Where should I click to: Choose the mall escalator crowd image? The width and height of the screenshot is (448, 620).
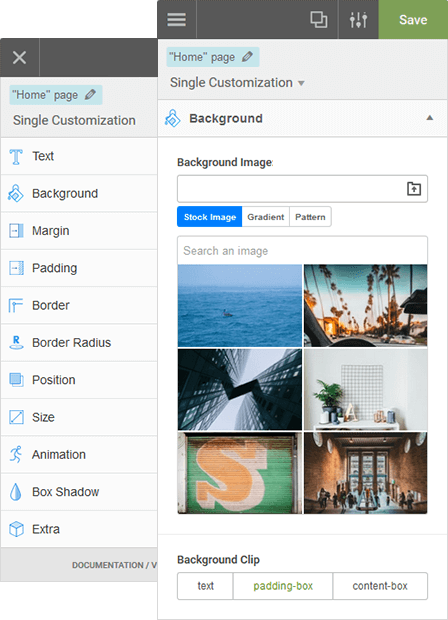365,473
